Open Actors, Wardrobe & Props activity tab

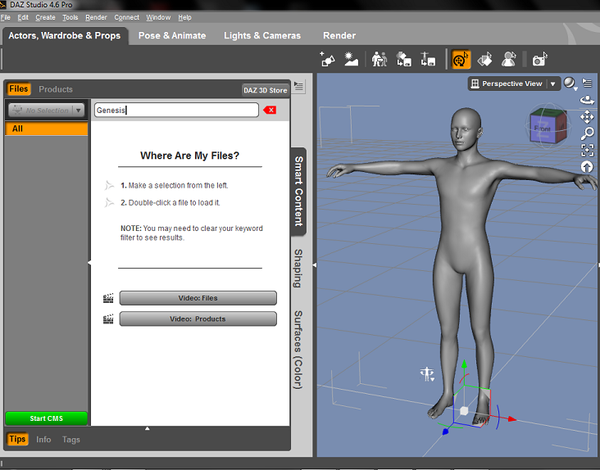tap(65, 36)
